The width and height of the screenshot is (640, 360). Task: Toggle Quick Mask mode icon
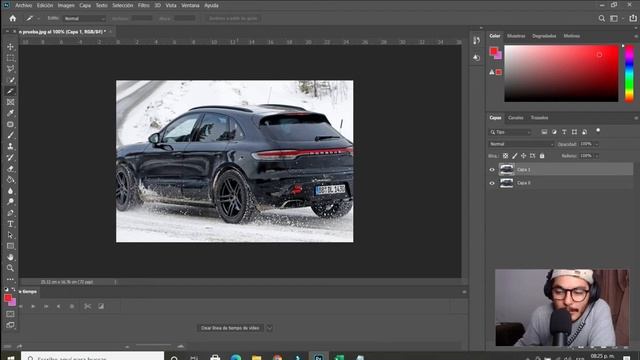click(10, 314)
